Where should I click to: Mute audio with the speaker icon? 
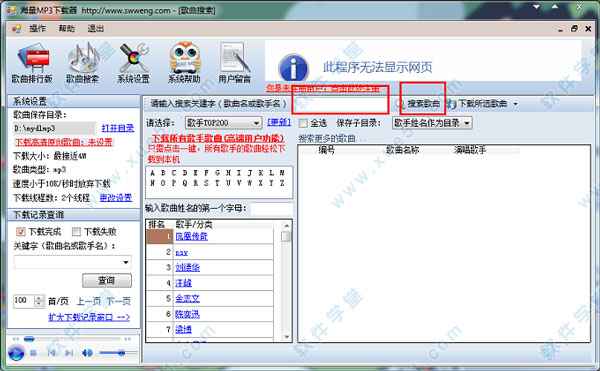click(x=87, y=353)
